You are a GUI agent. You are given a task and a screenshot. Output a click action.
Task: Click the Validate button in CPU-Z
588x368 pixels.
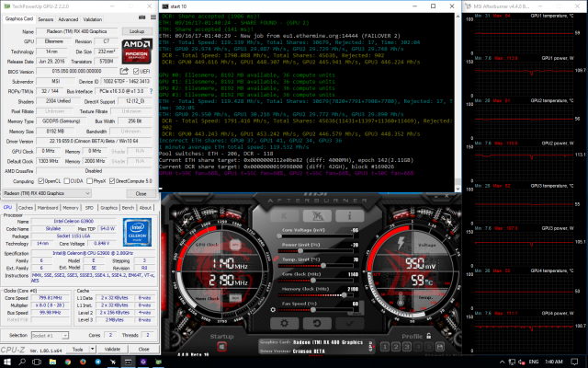point(112,350)
